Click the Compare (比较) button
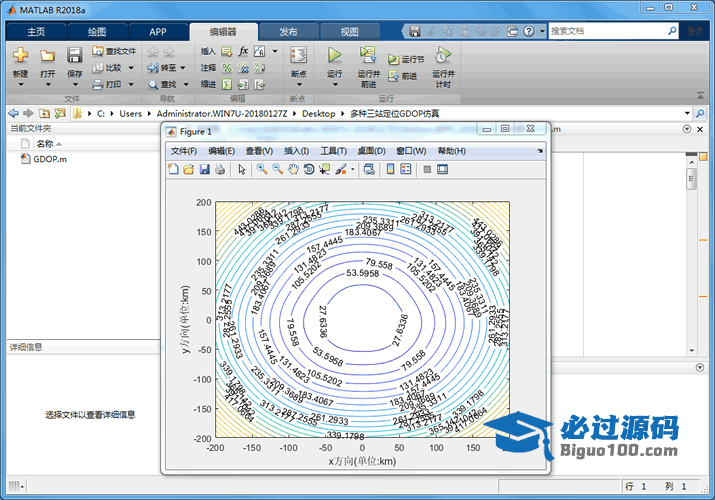 click(108, 68)
